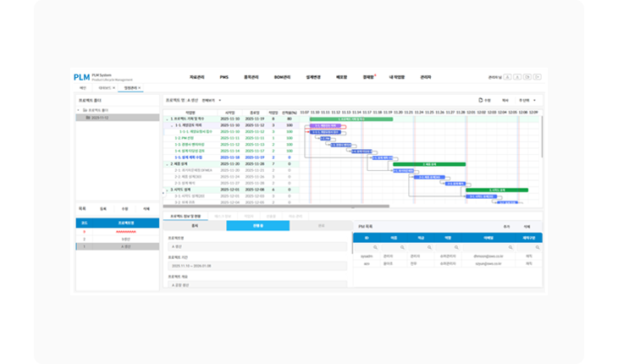The image size is (618, 364).
Task: Set the project status to 완료
Action: coord(321,226)
